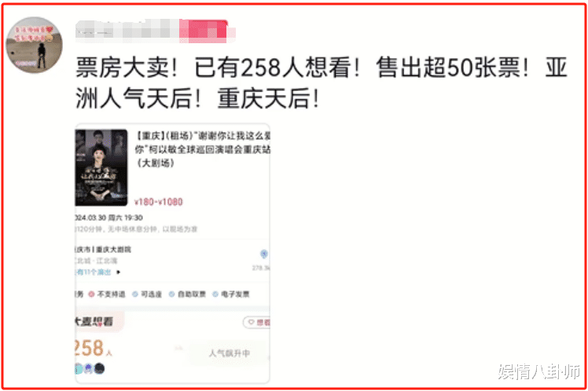Screen dimensions: 588x391
Task: Select the 不支持退 service tag icon
Action: pyautogui.click(x=91, y=294)
